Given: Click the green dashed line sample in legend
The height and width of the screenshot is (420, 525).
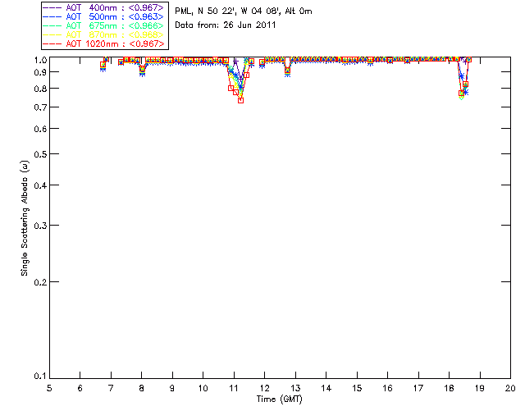Looking at the screenshot, I should [x=52, y=26].
